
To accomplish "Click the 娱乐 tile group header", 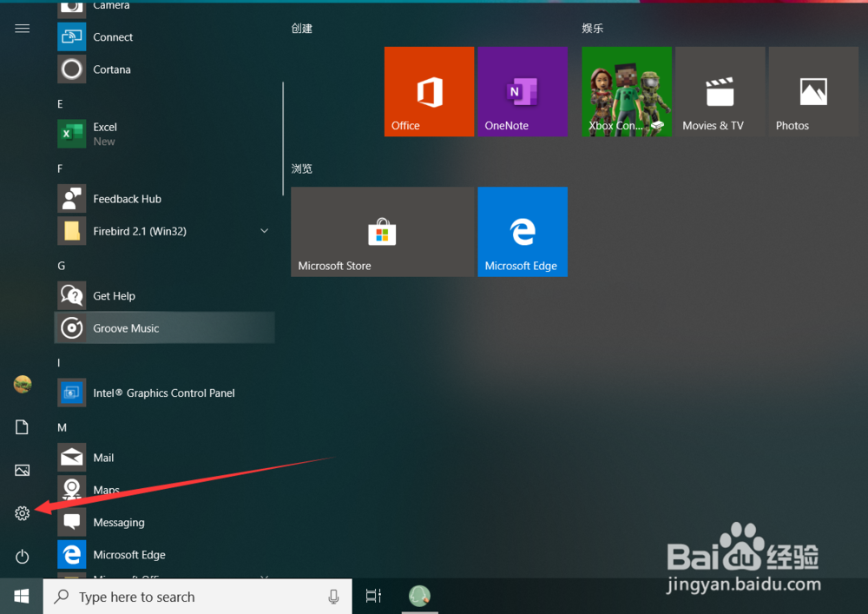I will coord(592,29).
